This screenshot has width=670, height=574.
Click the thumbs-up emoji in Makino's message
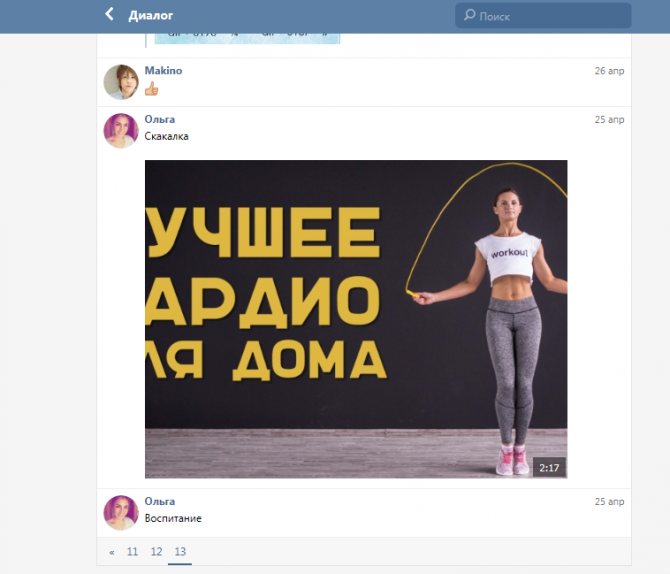(x=151, y=89)
